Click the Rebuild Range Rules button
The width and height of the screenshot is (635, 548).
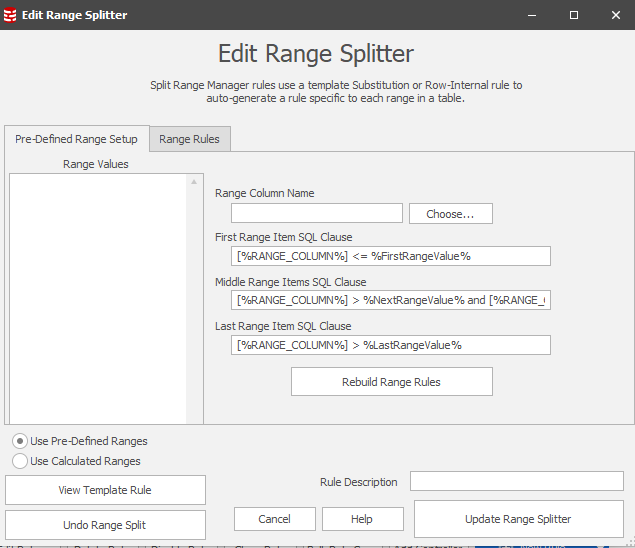(x=391, y=382)
